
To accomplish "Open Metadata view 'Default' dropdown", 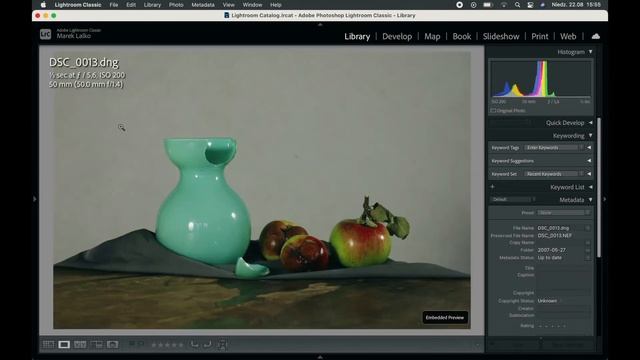I will 513,200.
